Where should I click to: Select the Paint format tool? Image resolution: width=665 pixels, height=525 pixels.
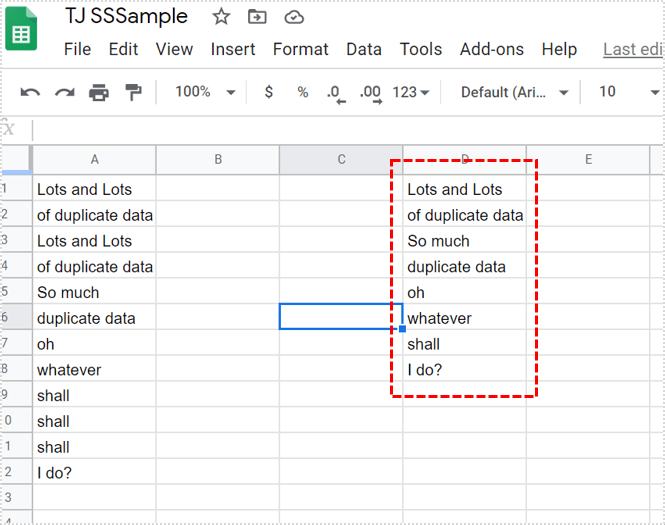click(132, 93)
